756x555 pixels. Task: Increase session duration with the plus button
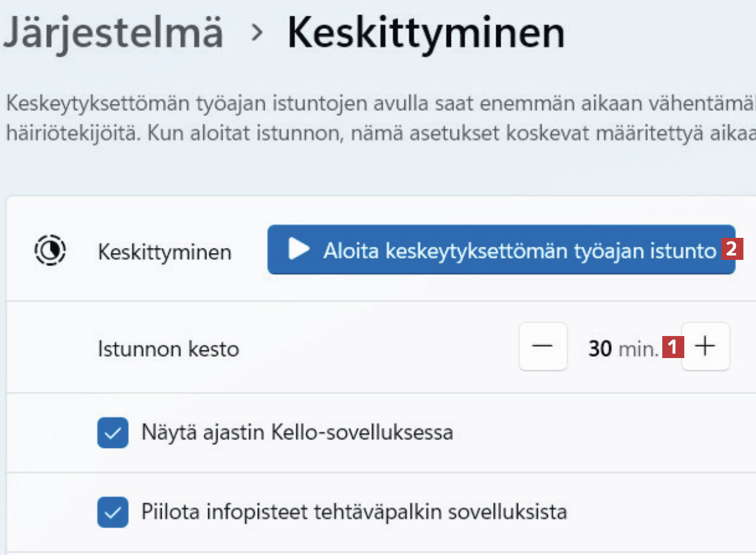(706, 346)
